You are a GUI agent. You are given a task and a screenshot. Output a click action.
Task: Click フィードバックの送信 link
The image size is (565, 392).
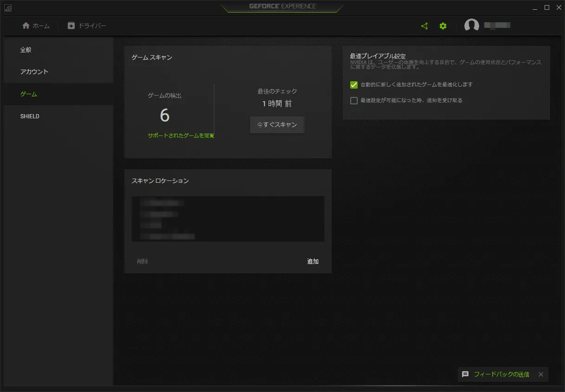(x=501, y=374)
